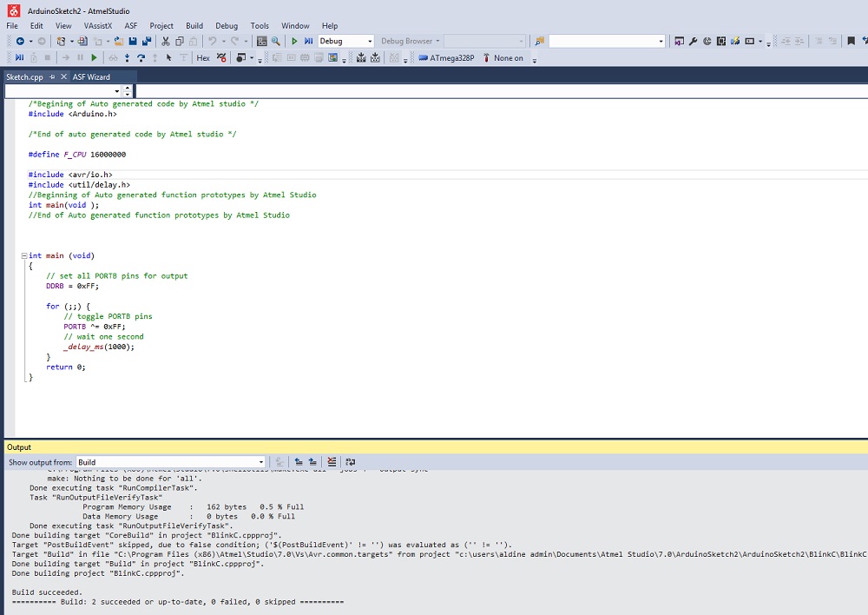The height and width of the screenshot is (615, 868).
Task: Collapse the int main function outline
Action: point(23,256)
